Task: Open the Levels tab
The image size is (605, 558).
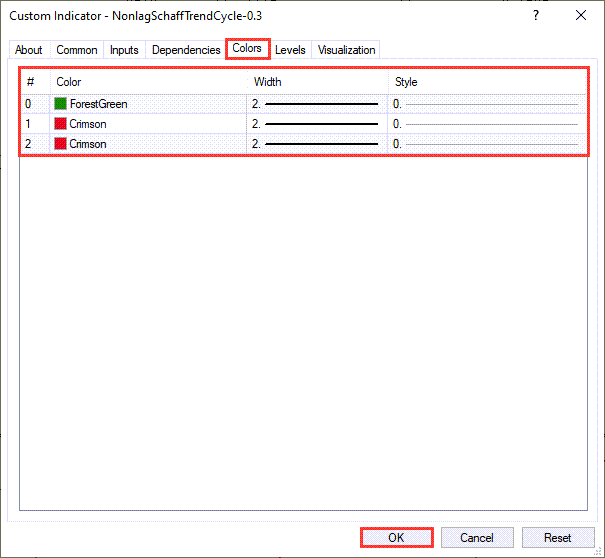Action: [290, 50]
